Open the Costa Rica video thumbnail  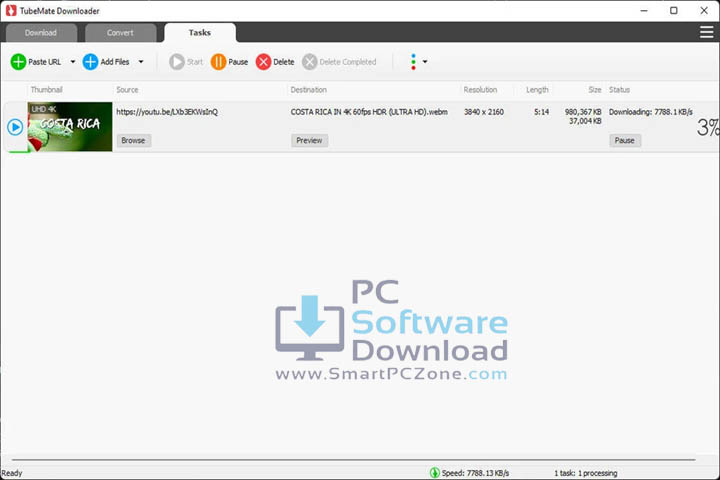pyautogui.click(x=70, y=127)
